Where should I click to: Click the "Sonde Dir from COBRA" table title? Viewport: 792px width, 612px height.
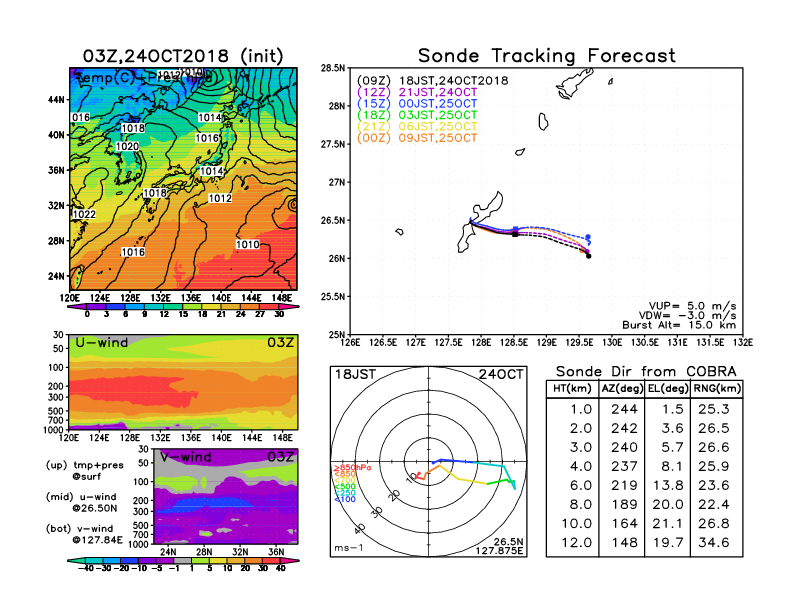pos(646,372)
